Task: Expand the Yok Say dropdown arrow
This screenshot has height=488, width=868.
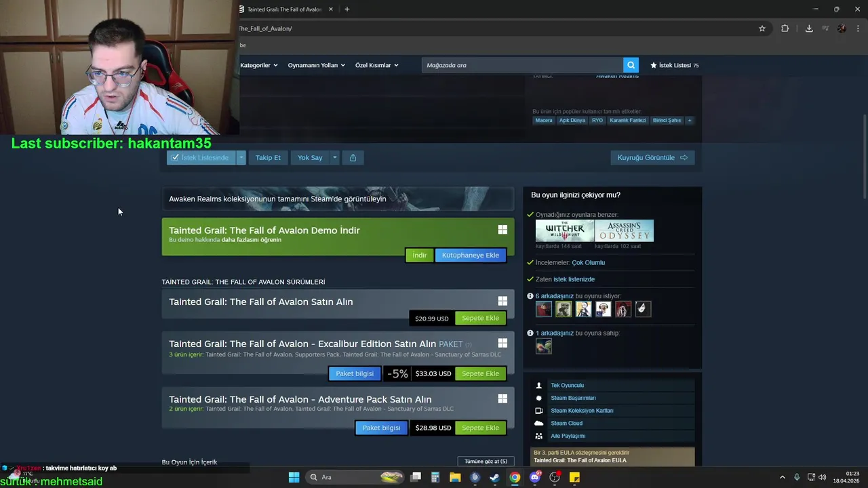Action: (334, 157)
